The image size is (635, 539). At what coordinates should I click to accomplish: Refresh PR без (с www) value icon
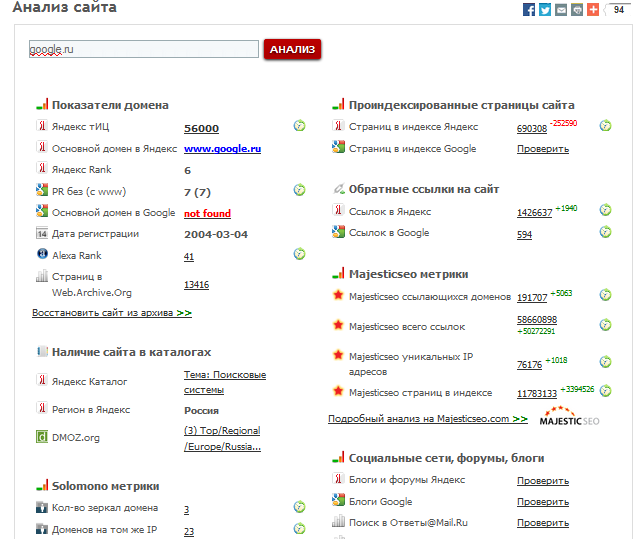(299, 190)
